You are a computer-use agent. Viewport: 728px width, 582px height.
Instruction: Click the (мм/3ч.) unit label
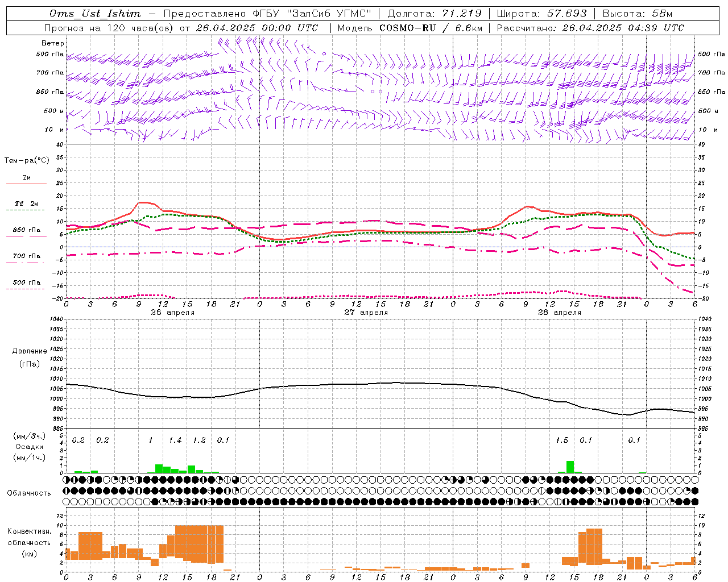[x=30, y=436]
